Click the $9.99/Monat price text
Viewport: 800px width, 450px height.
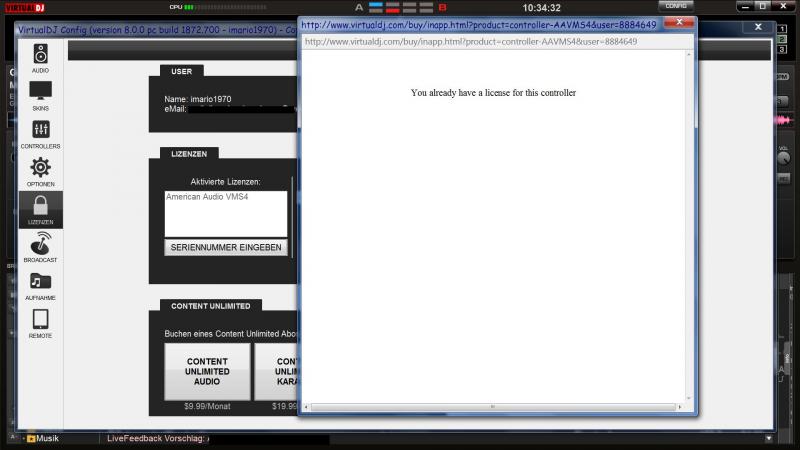point(207,407)
